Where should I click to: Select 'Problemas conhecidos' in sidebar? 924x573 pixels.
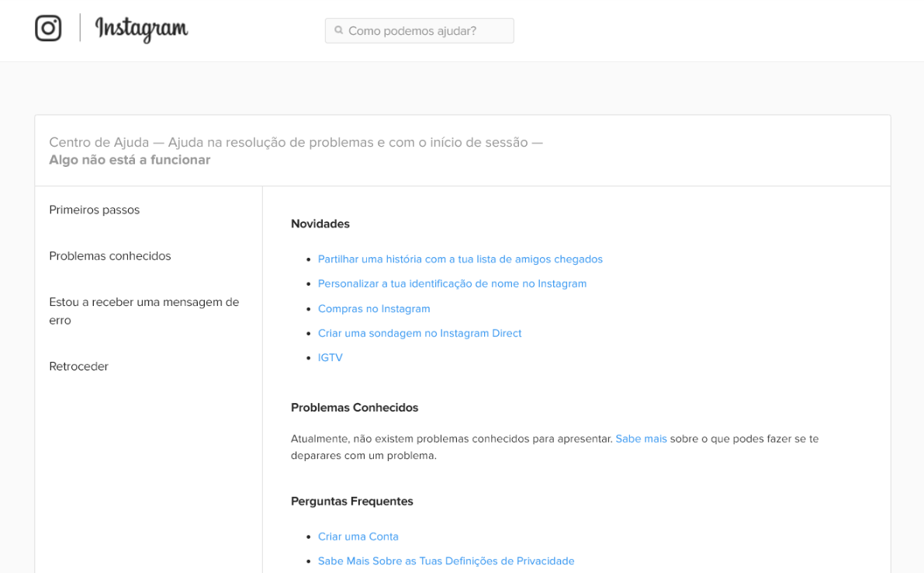pyautogui.click(x=110, y=256)
